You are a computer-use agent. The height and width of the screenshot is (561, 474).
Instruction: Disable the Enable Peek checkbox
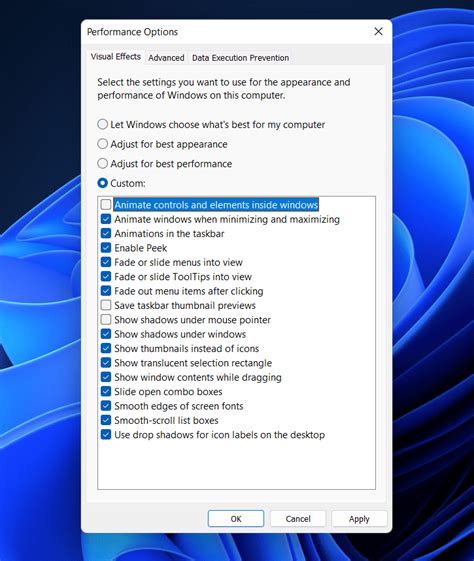point(106,248)
